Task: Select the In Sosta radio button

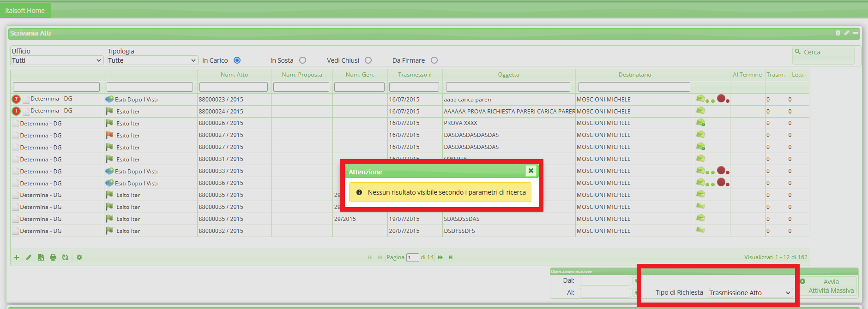Action: coord(303,60)
